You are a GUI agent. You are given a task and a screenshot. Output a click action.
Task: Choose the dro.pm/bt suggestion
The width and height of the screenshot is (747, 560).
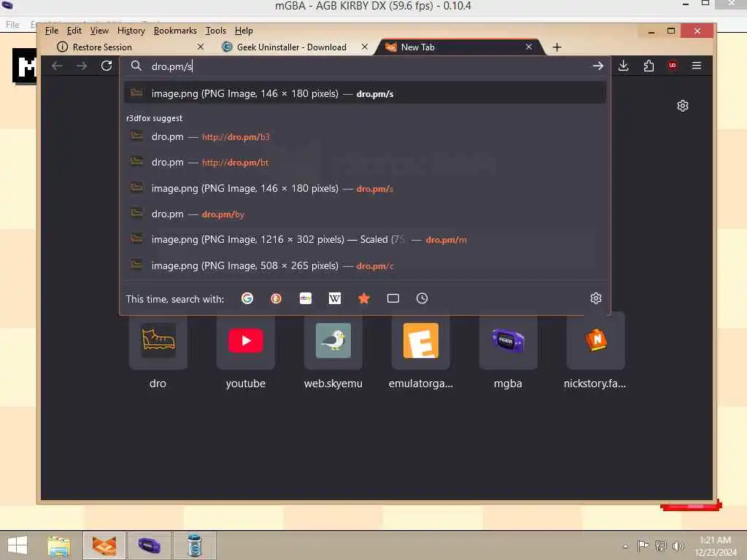pyautogui.click(x=365, y=163)
